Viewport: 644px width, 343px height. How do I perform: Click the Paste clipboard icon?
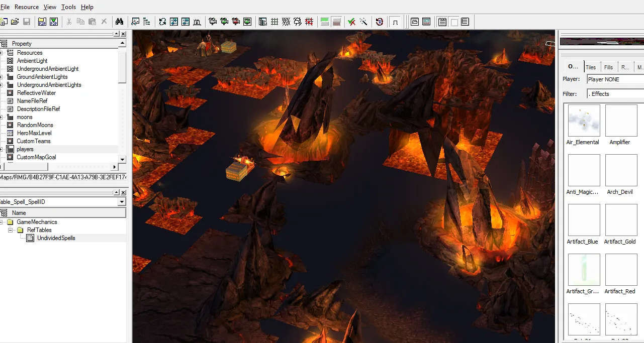(x=92, y=22)
